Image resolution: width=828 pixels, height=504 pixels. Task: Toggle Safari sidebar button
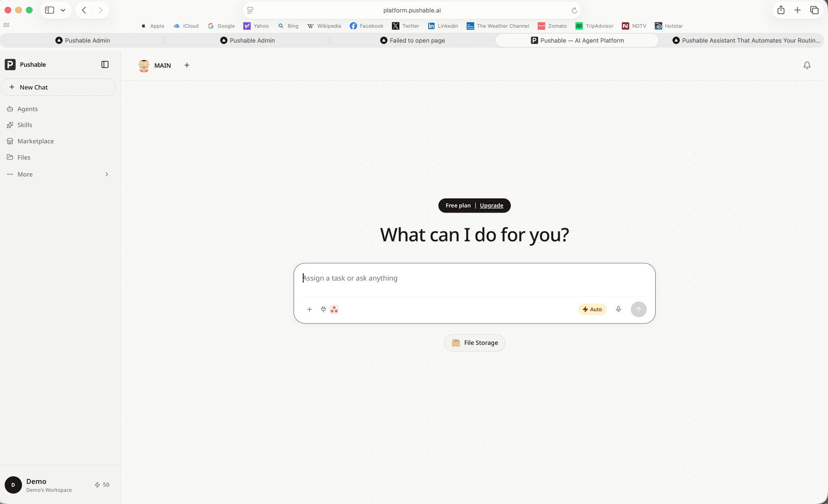pyautogui.click(x=50, y=10)
